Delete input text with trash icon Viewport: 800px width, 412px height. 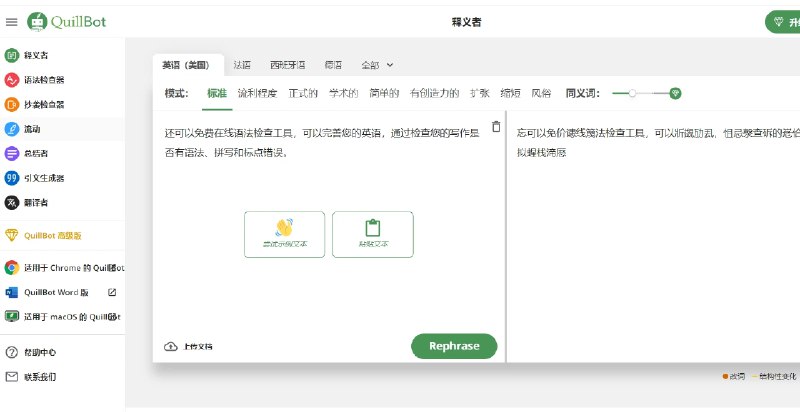pyautogui.click(x=496, y=126)
